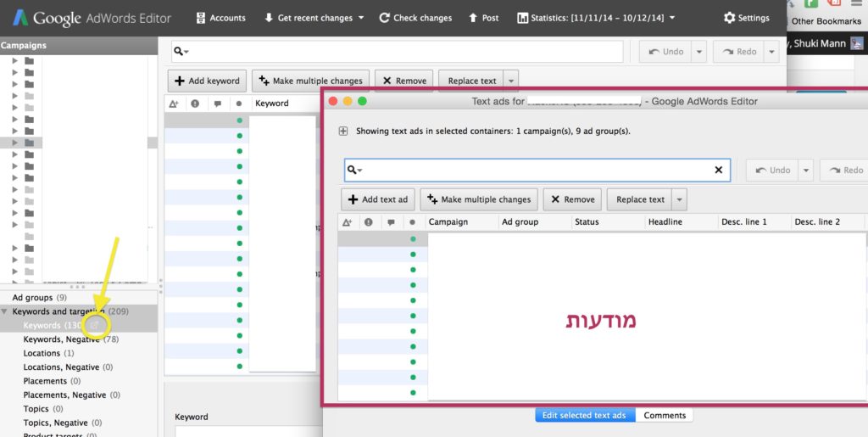Switch to Comments tab
This screenshot has width=868, height=437.
click(x=665, y=416)
